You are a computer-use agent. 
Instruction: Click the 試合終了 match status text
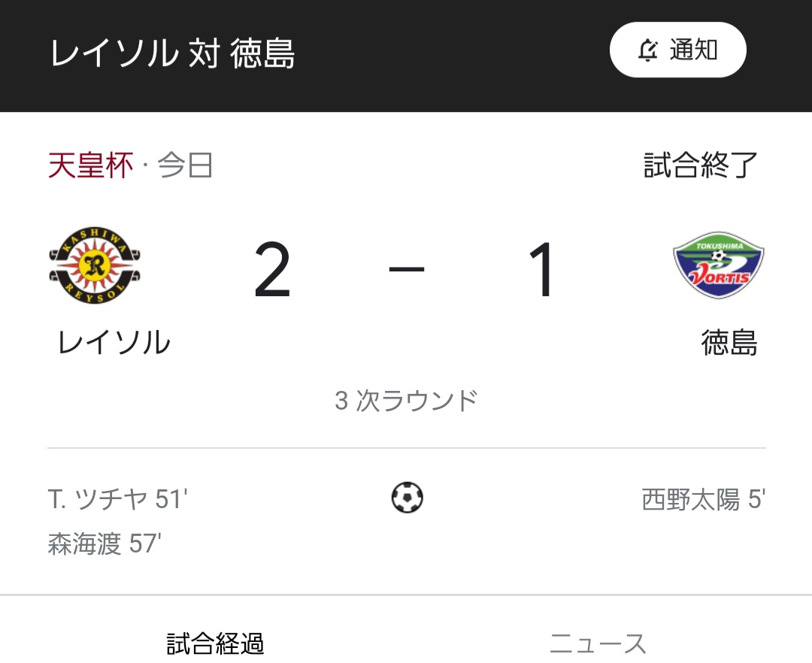(701, 165)
